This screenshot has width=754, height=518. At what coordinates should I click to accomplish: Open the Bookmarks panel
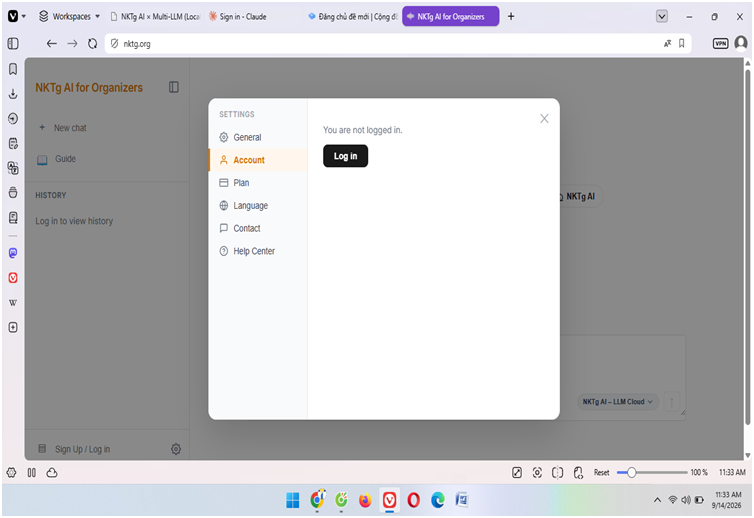click(x=13, y=69)
